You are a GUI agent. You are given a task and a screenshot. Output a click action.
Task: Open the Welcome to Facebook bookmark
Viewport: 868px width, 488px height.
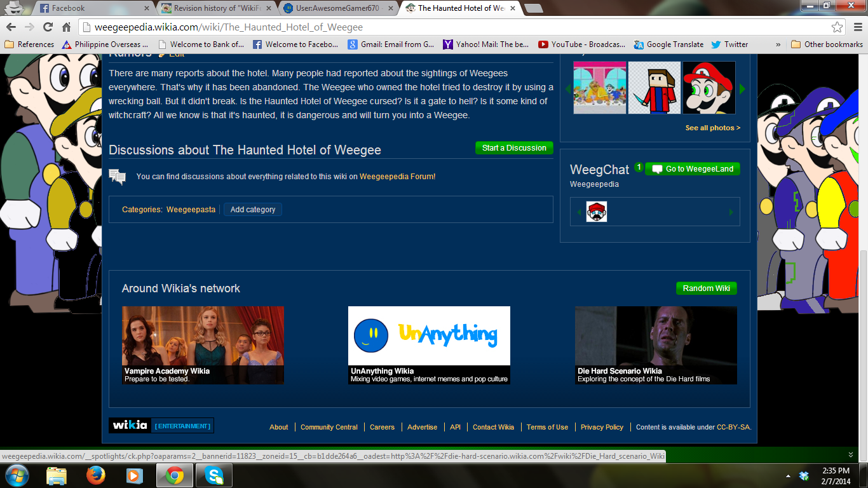click(x=295, y=44)
